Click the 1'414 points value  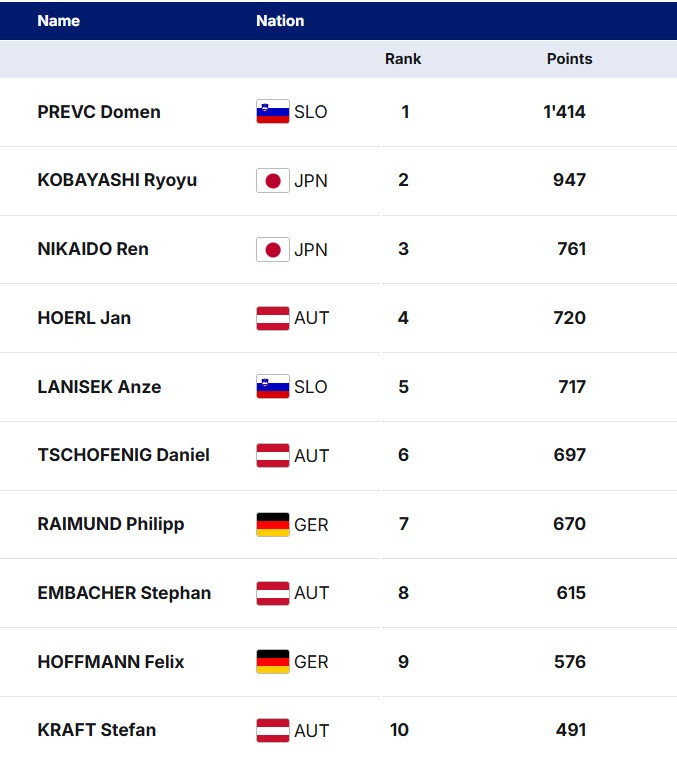pyautogui.click(x=565, y=112)
